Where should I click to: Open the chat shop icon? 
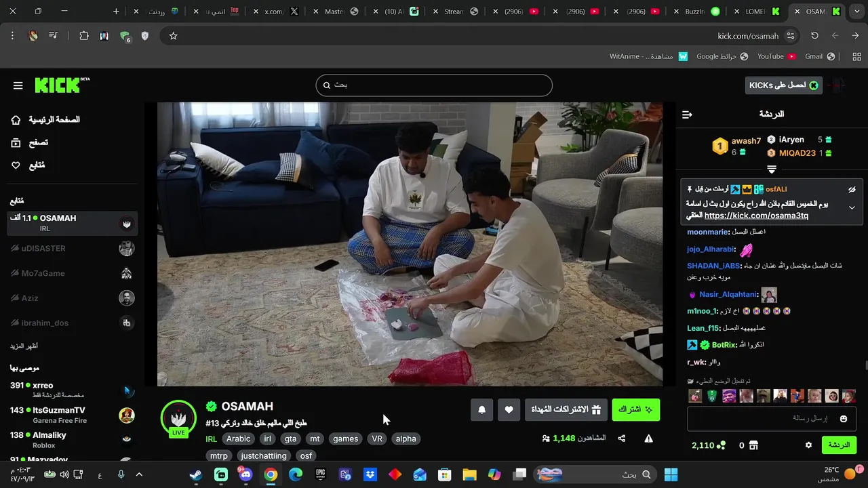(x=753, y=445)
